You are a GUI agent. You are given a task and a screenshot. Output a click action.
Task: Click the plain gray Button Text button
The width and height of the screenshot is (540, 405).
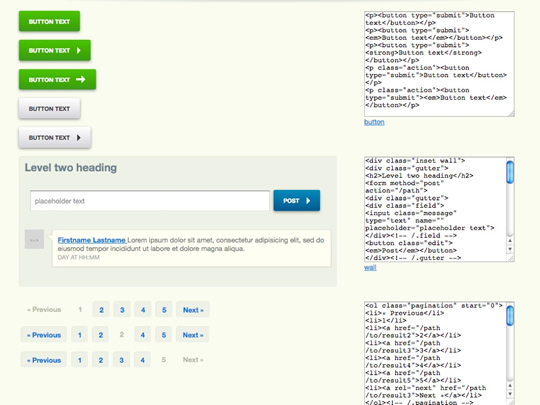(x=49, y=108)
